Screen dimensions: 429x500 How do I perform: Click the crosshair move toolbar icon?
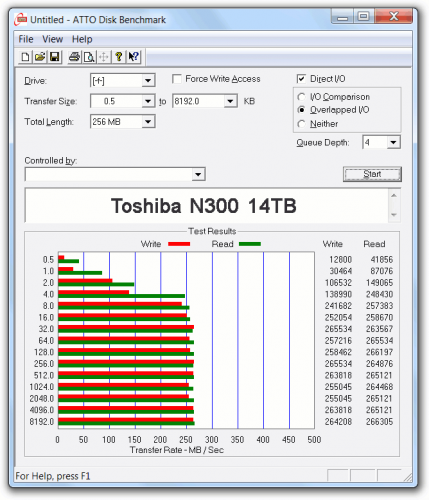pyautogui.click(x=104, y=57)
